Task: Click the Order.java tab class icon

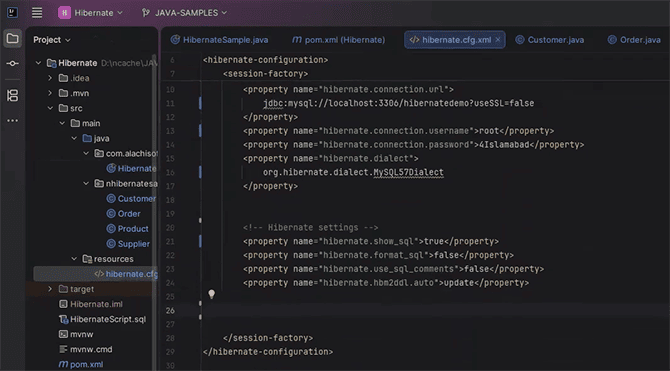Action: (x=612, y=40)
